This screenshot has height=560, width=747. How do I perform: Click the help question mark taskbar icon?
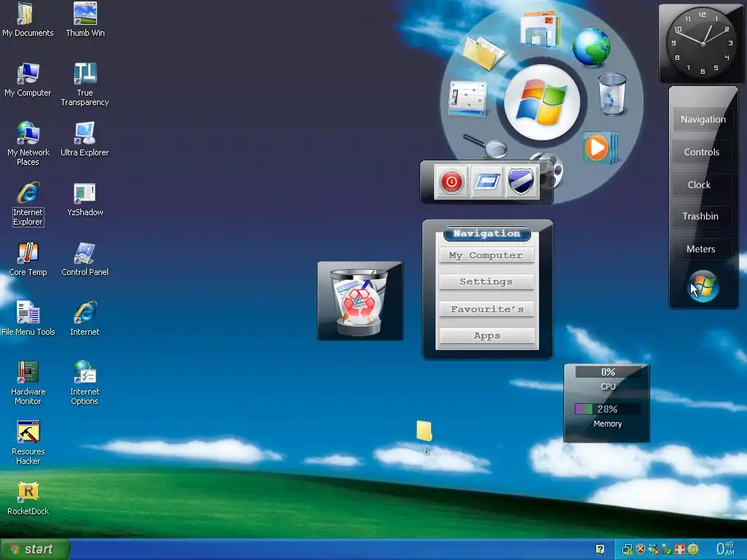[600, 549]
